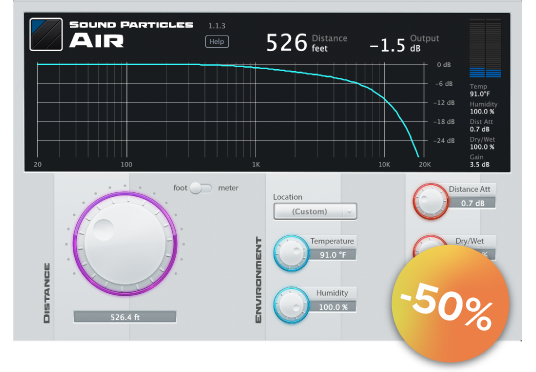The height and width of the screenshot is (372, 536).
Task: Click the Humidity knob
Action: click(291, 305)
